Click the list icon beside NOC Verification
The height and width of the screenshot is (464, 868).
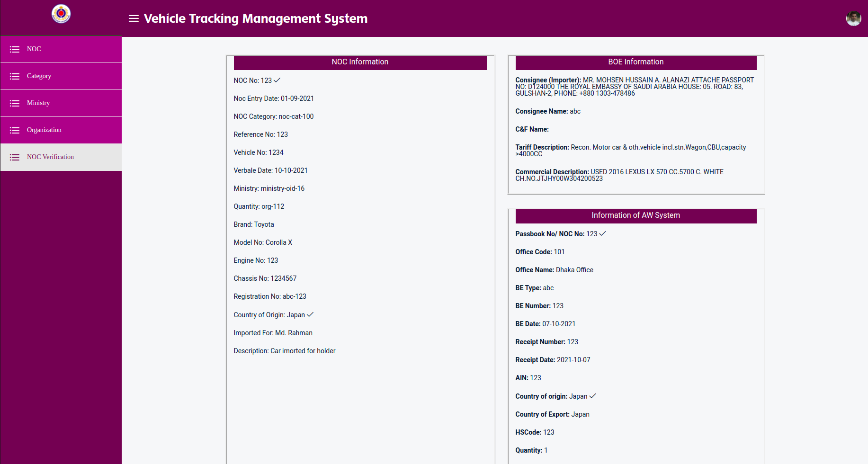15,157
